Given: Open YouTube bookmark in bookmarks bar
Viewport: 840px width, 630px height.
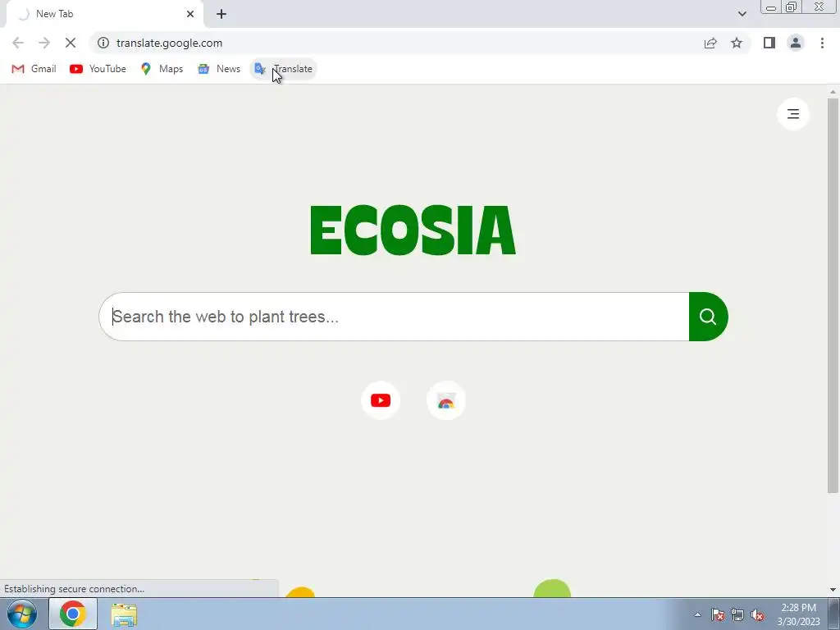Looking at the screenshot, I should pyautogui.click(x=98, y=69).
